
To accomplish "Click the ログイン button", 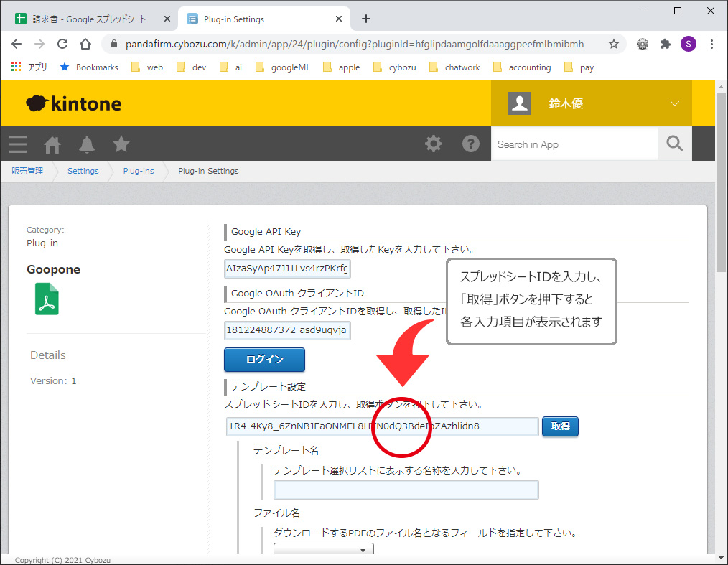I will point(264,360).
